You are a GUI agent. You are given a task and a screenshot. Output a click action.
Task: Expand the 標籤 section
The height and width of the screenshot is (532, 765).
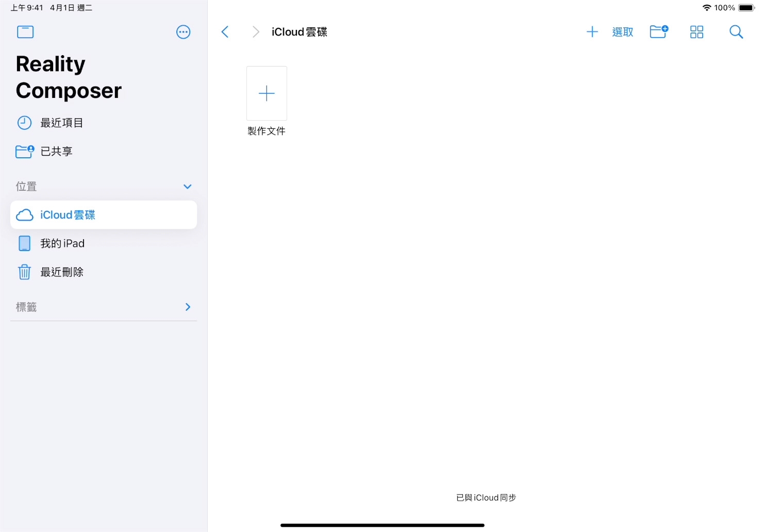(x=188, y=307)
